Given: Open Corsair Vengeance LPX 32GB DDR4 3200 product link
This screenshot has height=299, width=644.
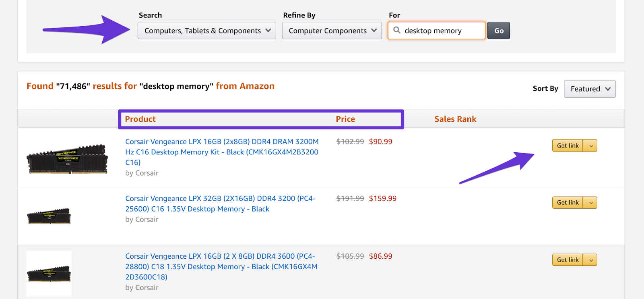Looking at the screenshot, I should coord(220,203).
